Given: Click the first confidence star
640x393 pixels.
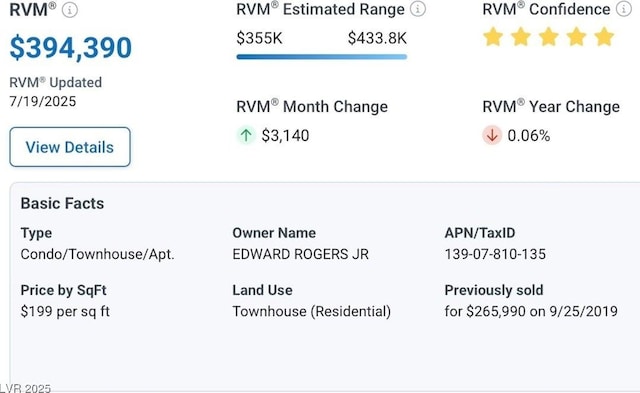Looking at the screenshot, I should point(493,37).
